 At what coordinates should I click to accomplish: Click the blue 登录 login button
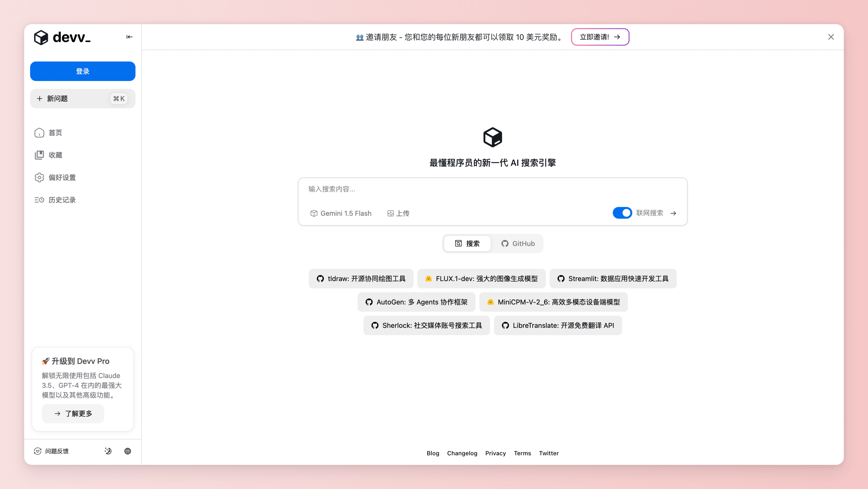tap(83, 71)
